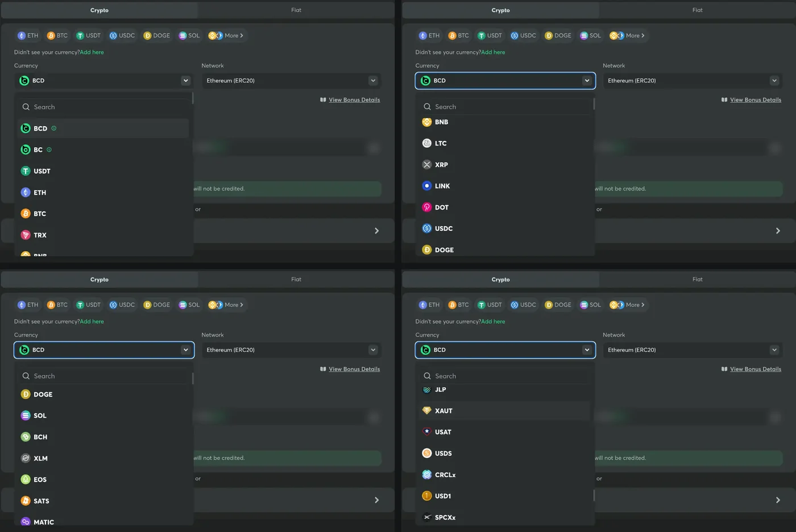Click the right arrow chevron in bottom-left panel

pyautogui.click(x=376, y=500)
